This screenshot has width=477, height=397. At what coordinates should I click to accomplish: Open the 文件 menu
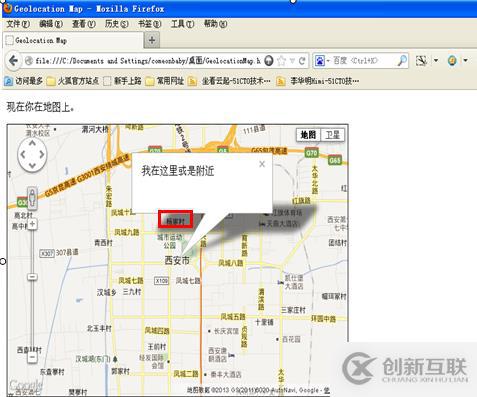tap(18, 24)
